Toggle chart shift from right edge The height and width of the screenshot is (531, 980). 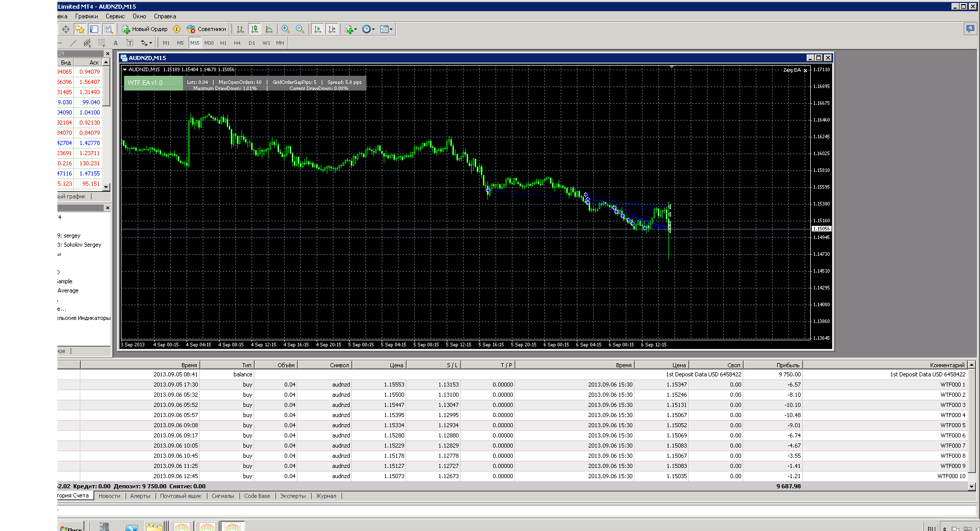332,29
